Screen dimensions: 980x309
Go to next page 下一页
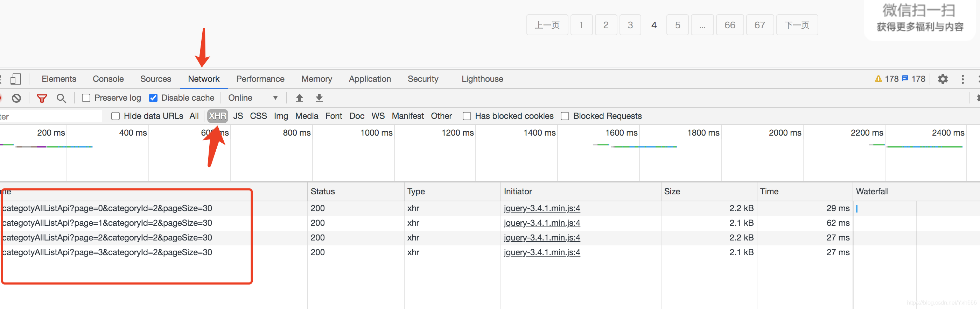click(x=797, y=25)
